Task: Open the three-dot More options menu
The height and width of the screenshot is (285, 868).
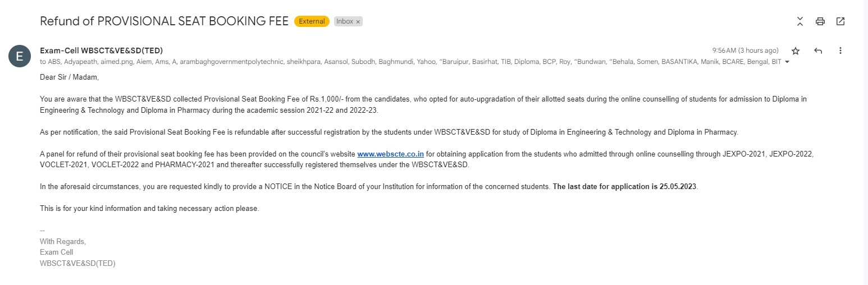Action: click(840, 50)
